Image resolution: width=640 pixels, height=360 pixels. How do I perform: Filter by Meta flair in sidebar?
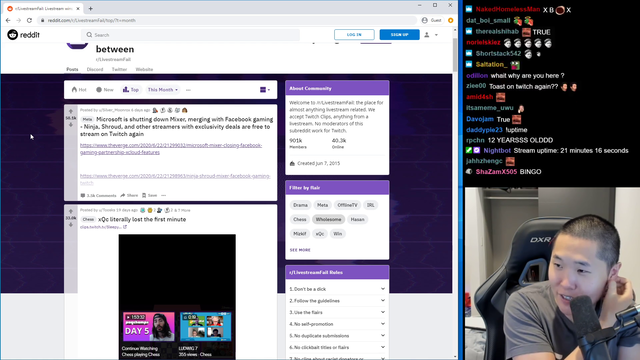point(322,205)
